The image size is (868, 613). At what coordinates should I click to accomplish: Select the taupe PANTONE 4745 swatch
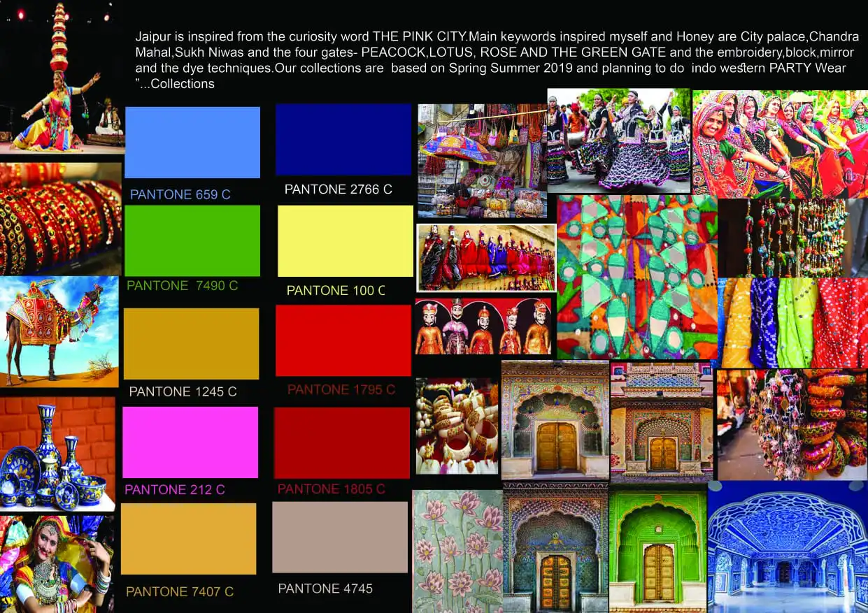pyautogui.click(x=340, y=538)
